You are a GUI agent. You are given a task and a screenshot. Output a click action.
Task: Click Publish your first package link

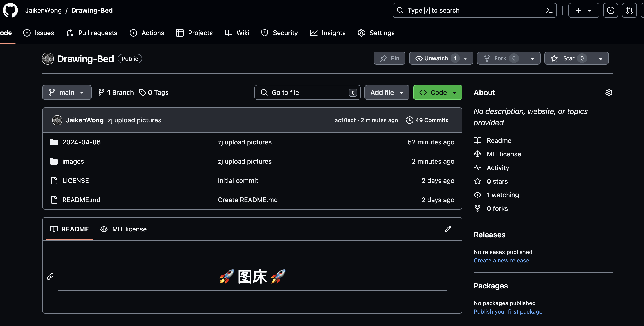[508, 311]
